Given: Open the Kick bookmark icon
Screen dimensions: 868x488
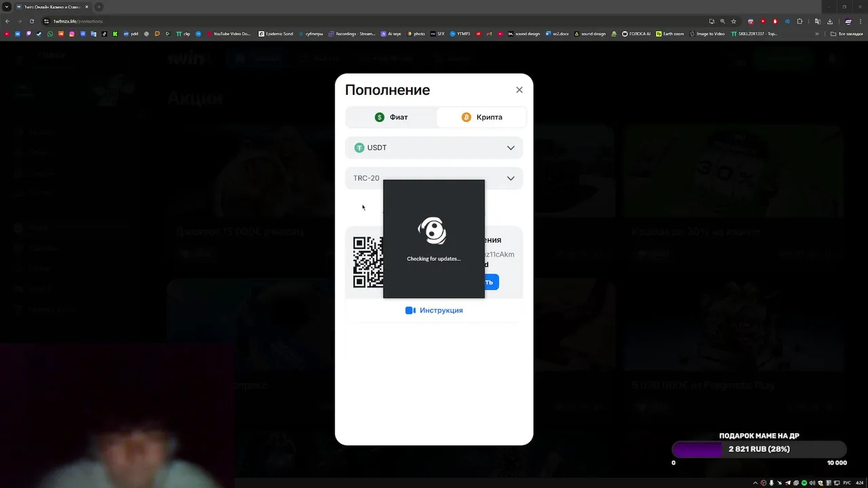Looking at the screenshot, I should point(115,34).
